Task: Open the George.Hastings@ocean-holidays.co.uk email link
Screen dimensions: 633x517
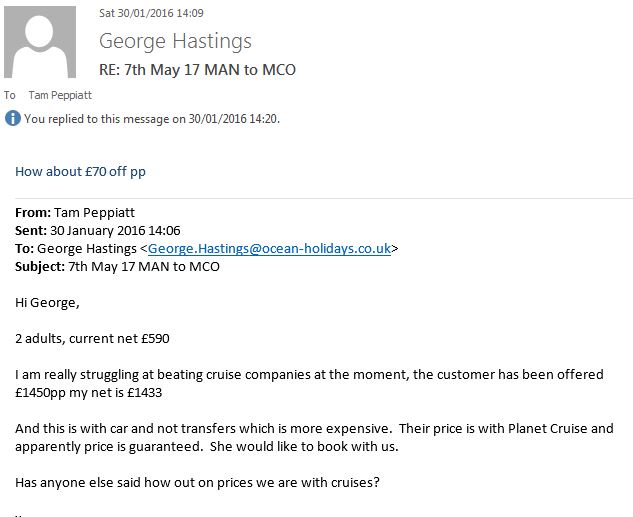Action: coord(269,250)
